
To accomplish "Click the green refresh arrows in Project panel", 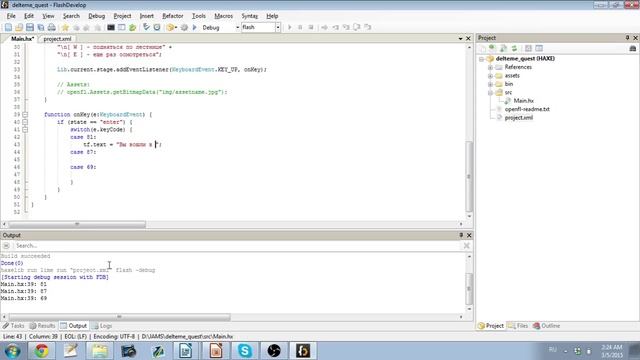I will pos(514,48).
